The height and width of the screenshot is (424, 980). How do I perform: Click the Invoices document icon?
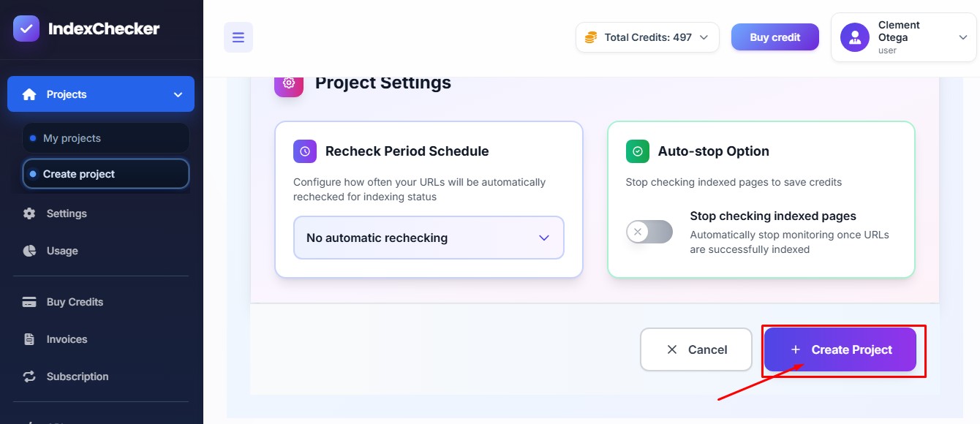point(29,339)
